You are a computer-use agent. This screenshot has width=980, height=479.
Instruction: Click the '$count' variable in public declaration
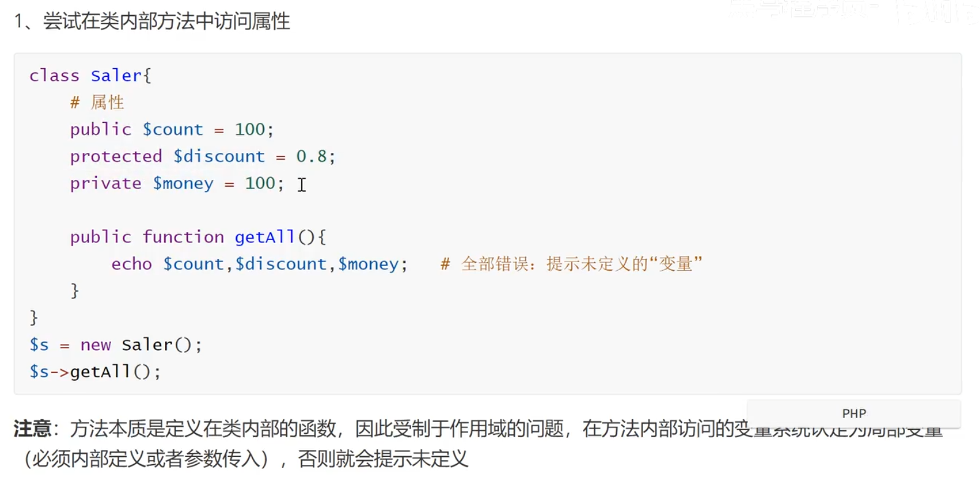[172, 130]
